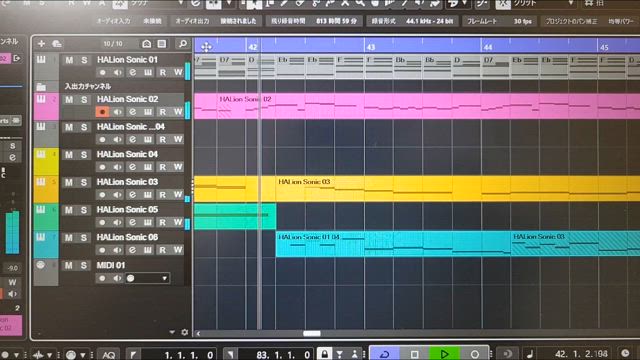This screenshot has width=640, height=360.
Task: Open Edit Channel Settings for HALion Sonic 03
Action: 133,195
